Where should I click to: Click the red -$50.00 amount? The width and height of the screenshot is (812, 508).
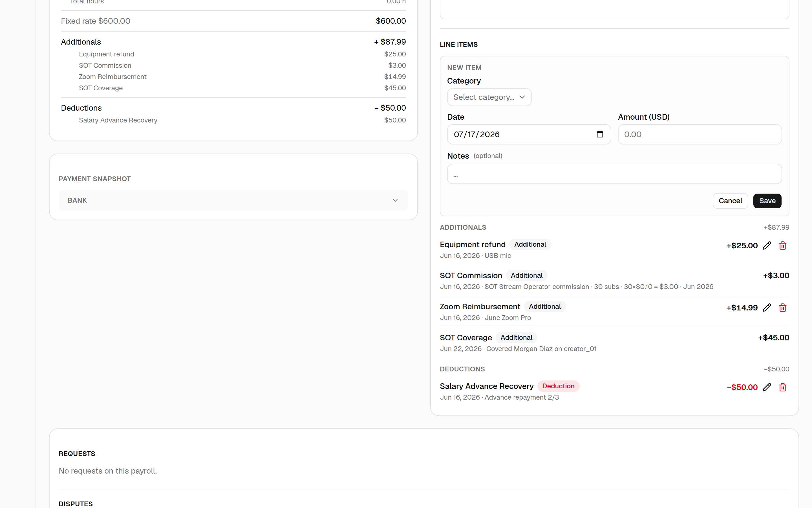click(x=742, y=387)
